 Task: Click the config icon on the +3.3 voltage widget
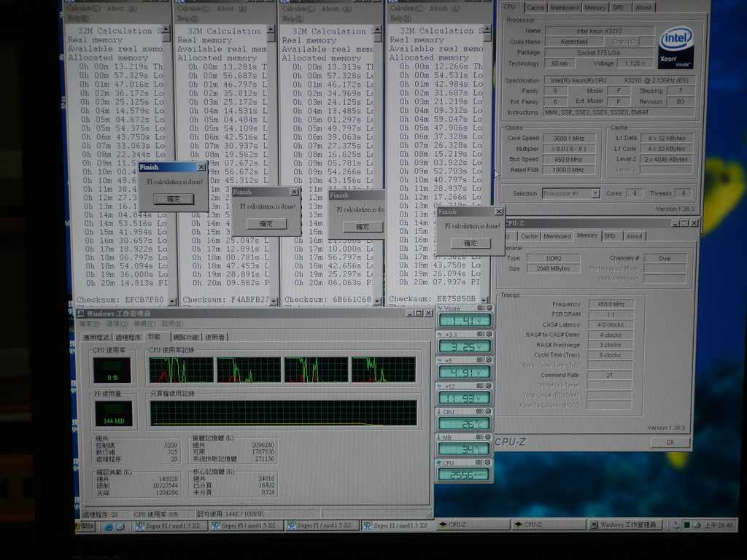click(481, 334)
